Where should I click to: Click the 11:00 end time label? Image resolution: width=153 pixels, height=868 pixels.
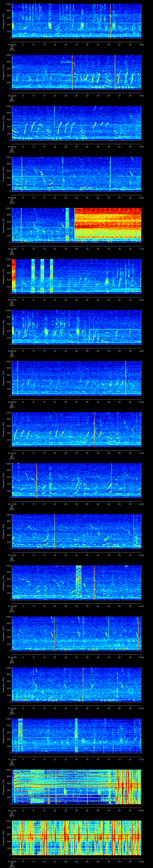point(141,453)
